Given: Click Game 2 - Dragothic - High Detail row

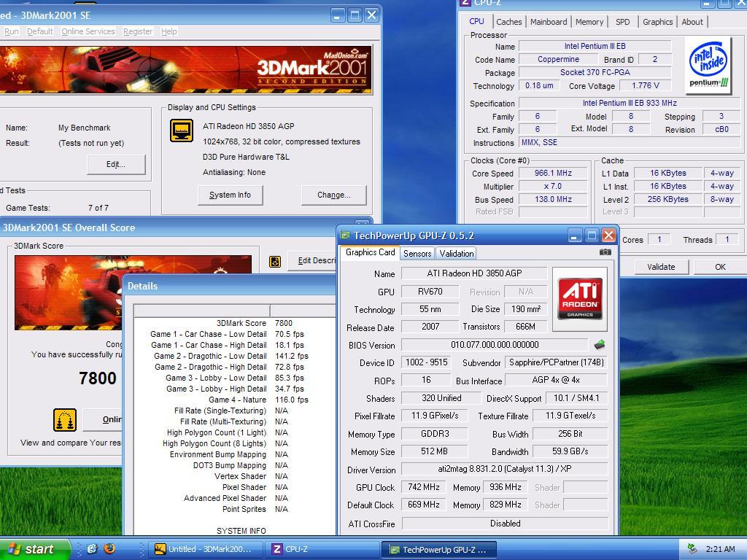Looking at the screenshot, I should (x=234, y=367).
